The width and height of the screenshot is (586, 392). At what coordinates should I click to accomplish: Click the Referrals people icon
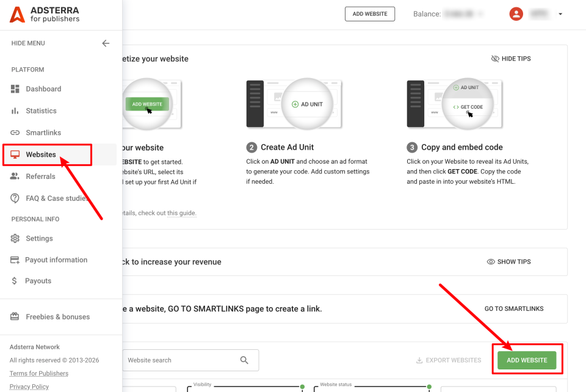(x=15, y=176)
